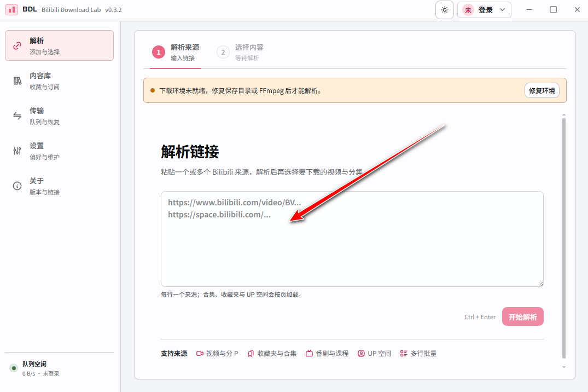Click the orange warning dot in the banner
Viewport: 588px width, 392px height.
153,90
